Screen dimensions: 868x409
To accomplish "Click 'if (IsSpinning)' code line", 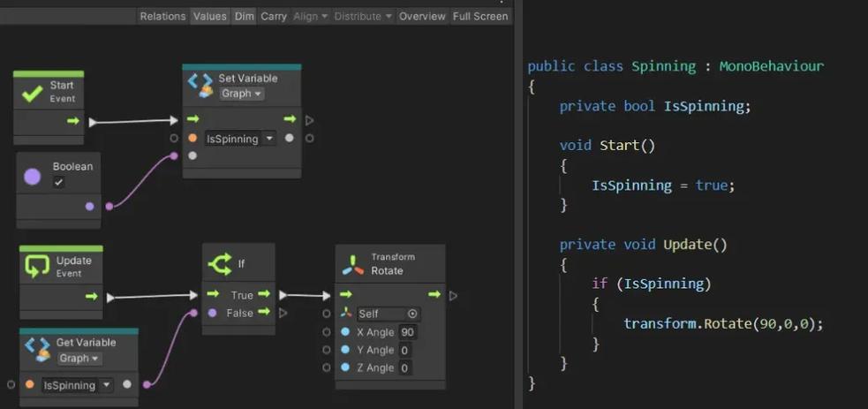I will click(651, 284).
